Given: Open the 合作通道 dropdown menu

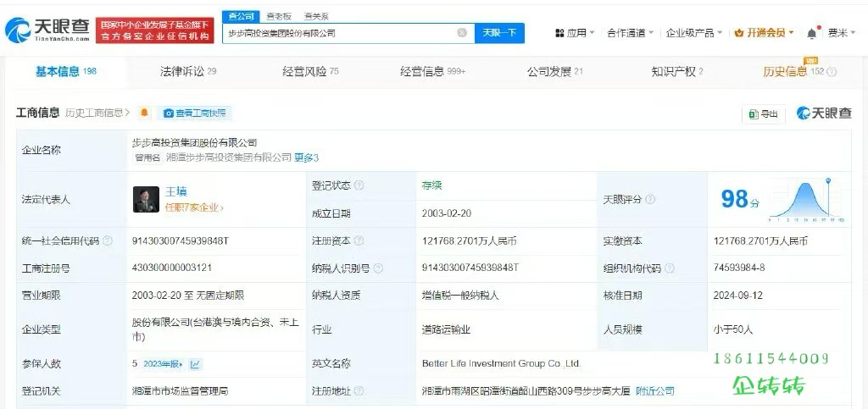Looking at the screenshot, I should 630,33.
